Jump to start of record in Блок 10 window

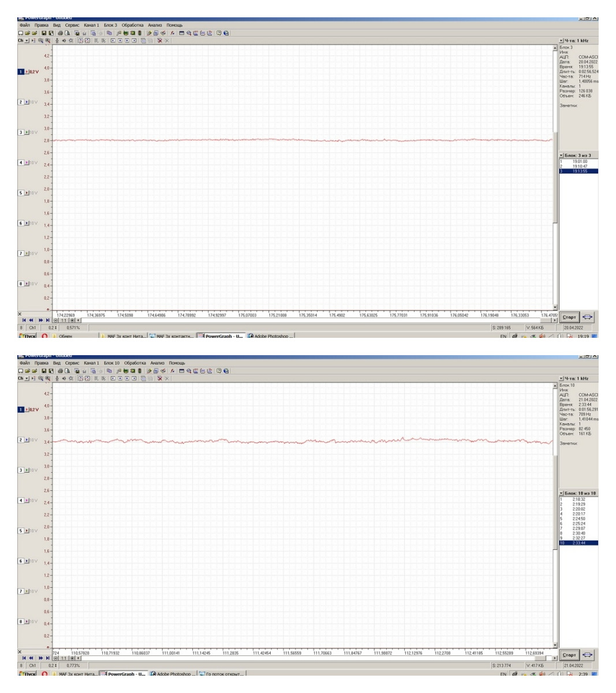coord(24,658)
